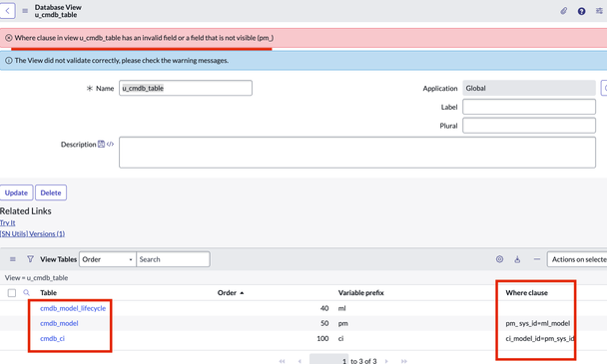Open the View Tables list menu icon
Image resolution: width=607 pixels, height=364 pixels.
tap(13, 259)
